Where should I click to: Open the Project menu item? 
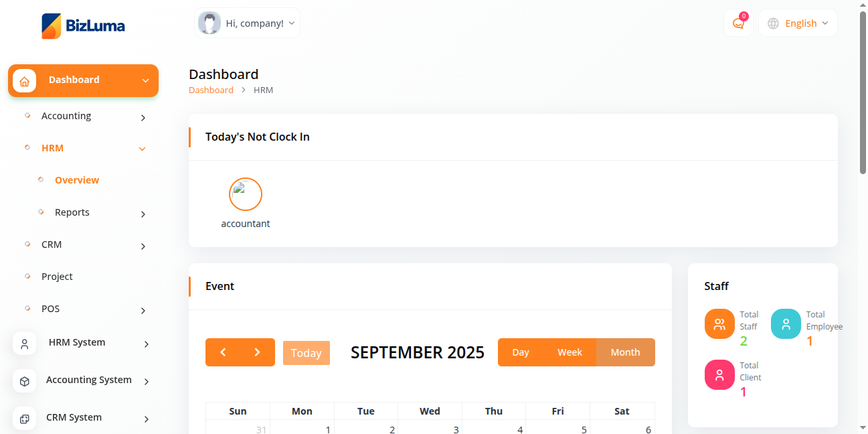pyautogui.click(x=57, y=277)
